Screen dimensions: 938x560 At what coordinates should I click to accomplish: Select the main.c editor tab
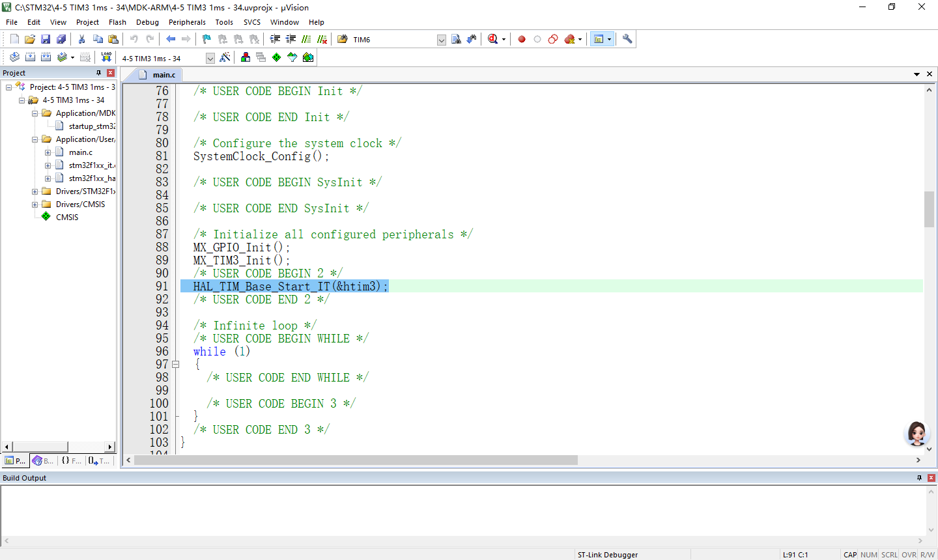pos(163,75)
